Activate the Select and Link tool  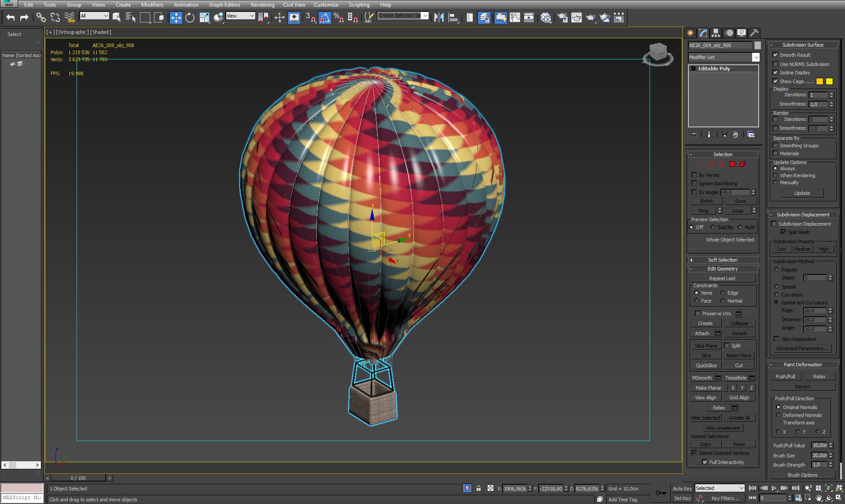(41, 18)
